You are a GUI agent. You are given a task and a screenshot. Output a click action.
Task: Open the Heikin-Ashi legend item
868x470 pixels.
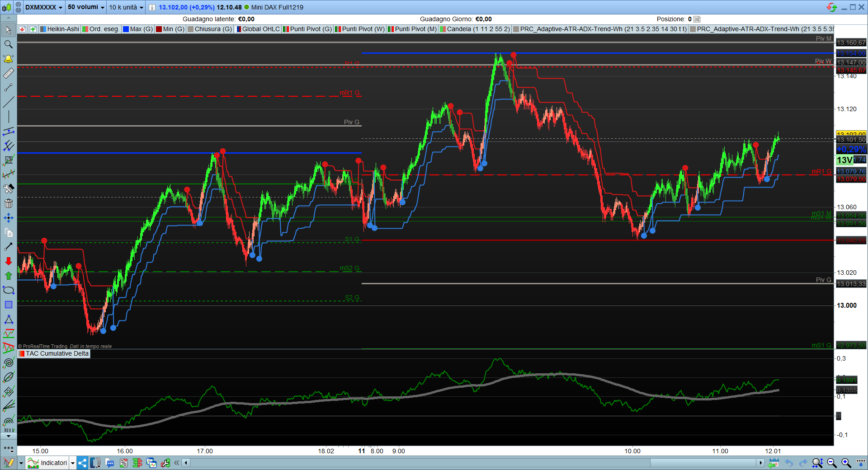60,29
